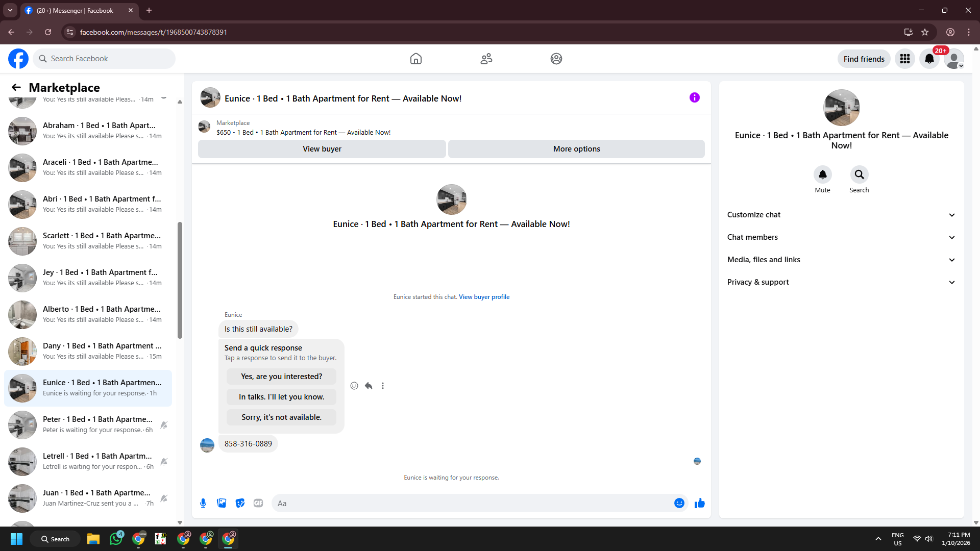The image size is (980, 551).
Task: Go to the Facebook Home tab
Action: [415, 59]
